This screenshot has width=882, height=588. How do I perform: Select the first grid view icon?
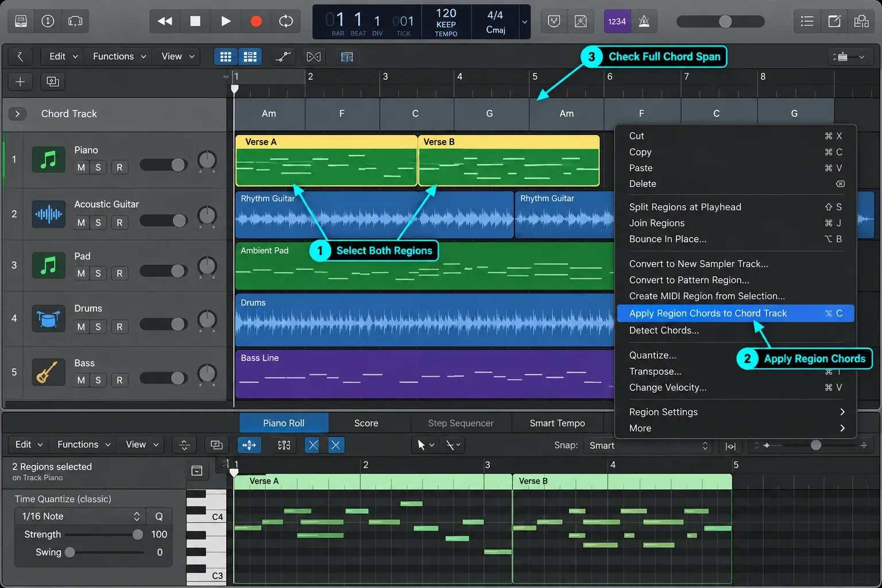pyautogui.click(x=226, y=56)
